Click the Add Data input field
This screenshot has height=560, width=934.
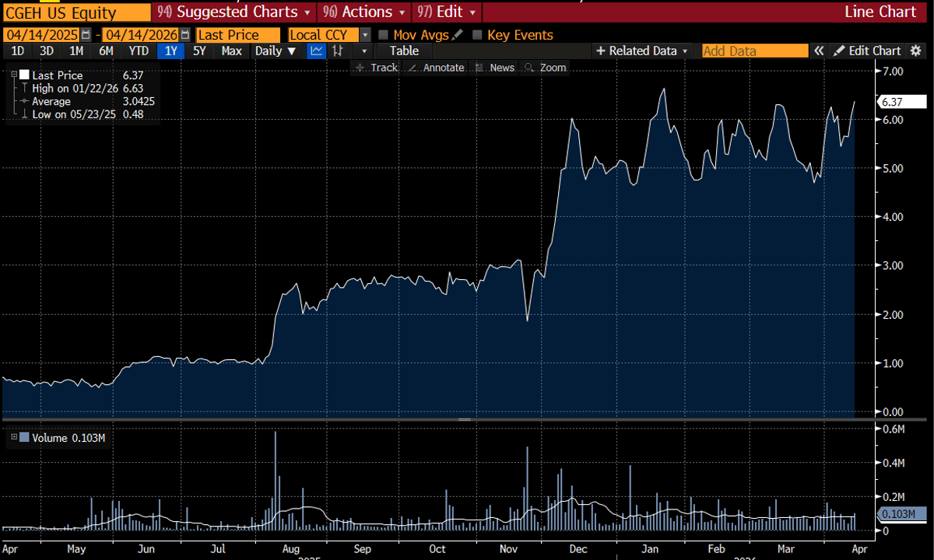(x=754, y=51)
